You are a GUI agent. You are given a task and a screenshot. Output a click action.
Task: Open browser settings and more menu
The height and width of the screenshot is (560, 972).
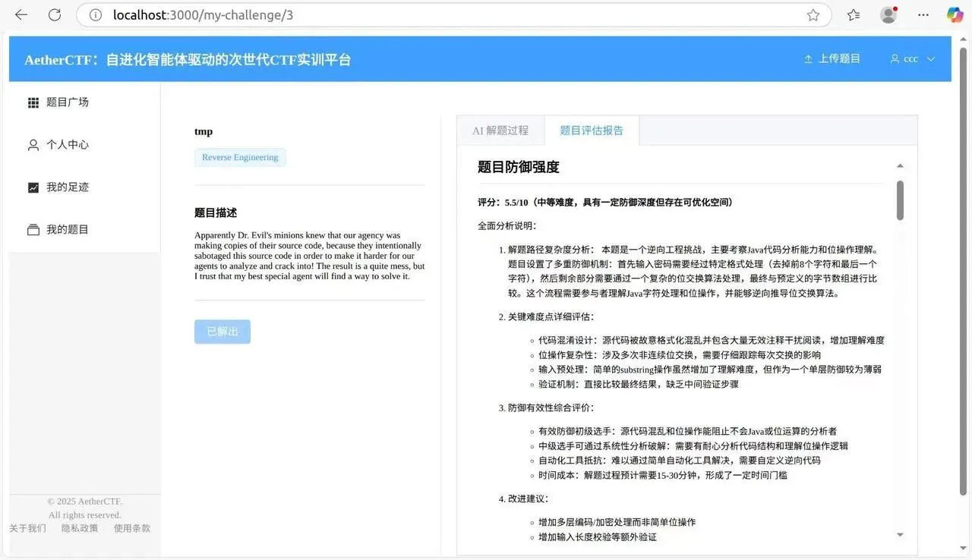923,15
